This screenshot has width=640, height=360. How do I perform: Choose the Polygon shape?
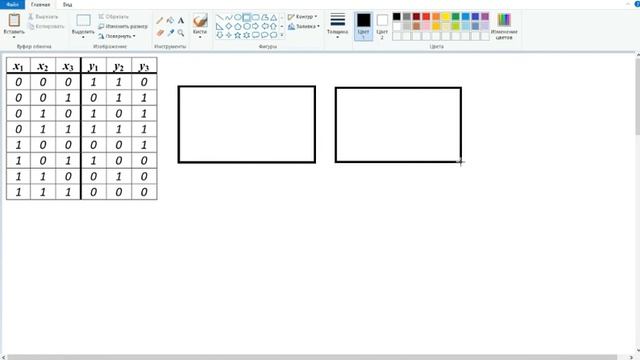point(264,18)
